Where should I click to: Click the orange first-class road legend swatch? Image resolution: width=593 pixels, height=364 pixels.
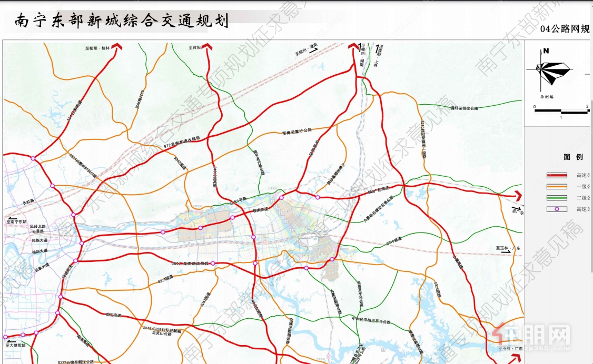(x=556, y=186)
